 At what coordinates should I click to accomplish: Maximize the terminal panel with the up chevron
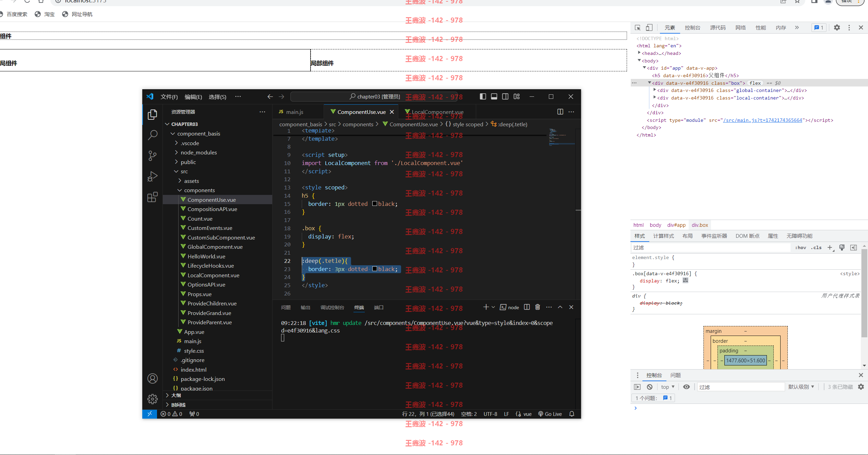[560, 307]
